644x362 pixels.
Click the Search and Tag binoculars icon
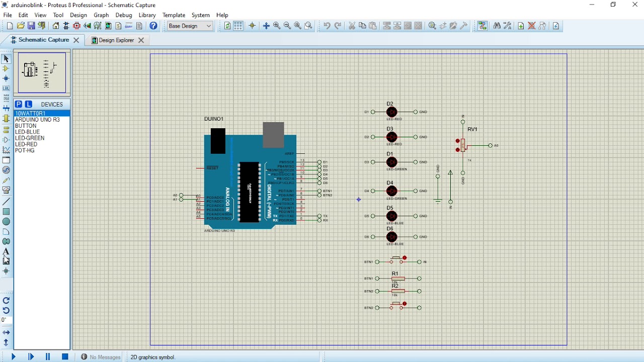click(497, 26)
